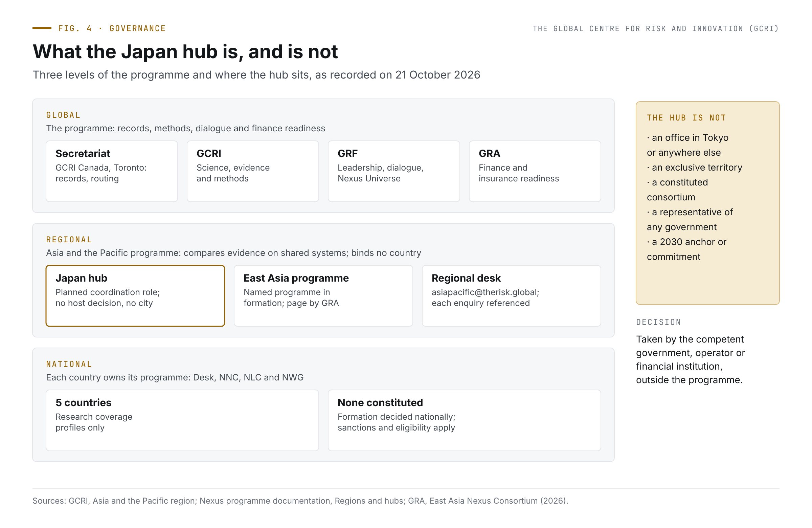The image size is (812, 528).
Task: Select the Regional desk card
Action: 512,296
